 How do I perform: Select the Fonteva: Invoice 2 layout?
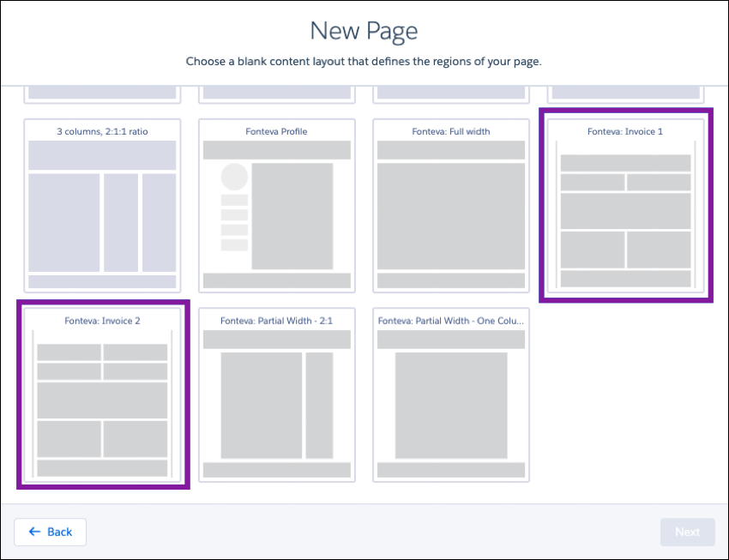[x=102, y=394]
